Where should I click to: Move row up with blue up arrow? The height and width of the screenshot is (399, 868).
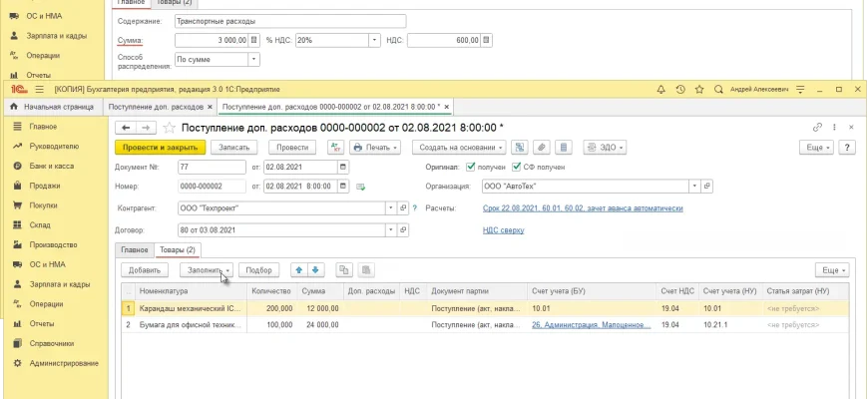coord(299,269)
